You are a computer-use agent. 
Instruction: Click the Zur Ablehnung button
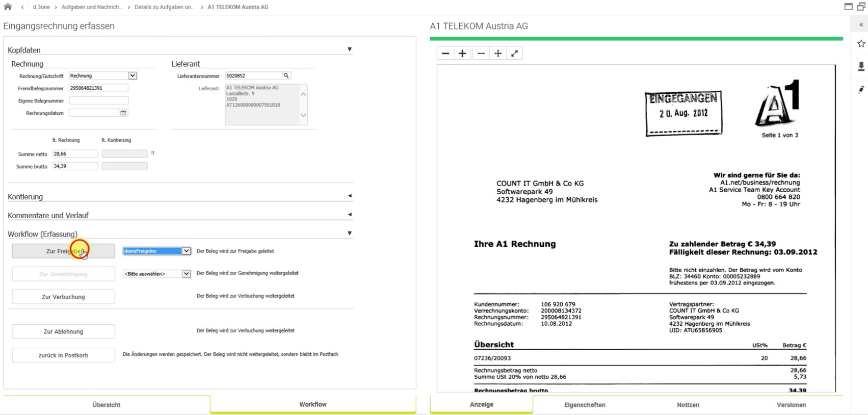pos(63,331)
